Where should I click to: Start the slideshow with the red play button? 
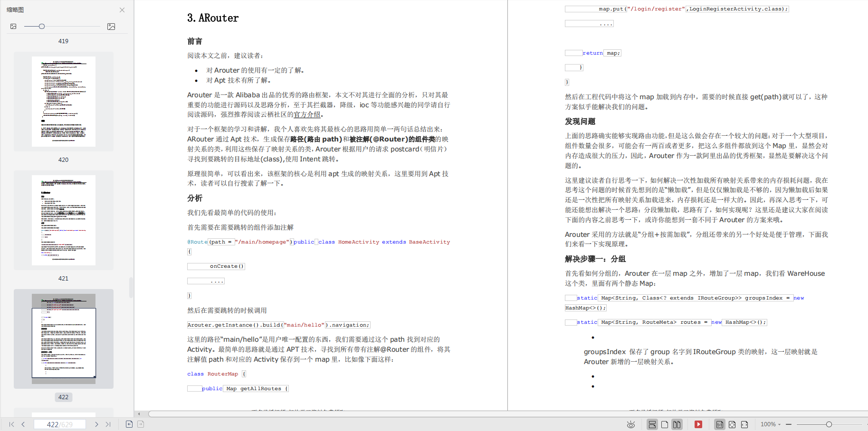698,424
